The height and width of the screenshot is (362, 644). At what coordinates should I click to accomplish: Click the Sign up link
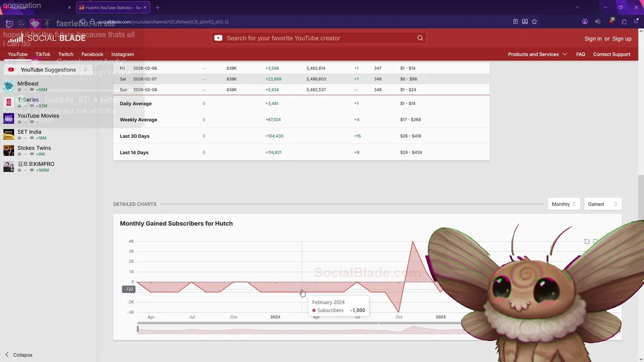tap(622, 39)
